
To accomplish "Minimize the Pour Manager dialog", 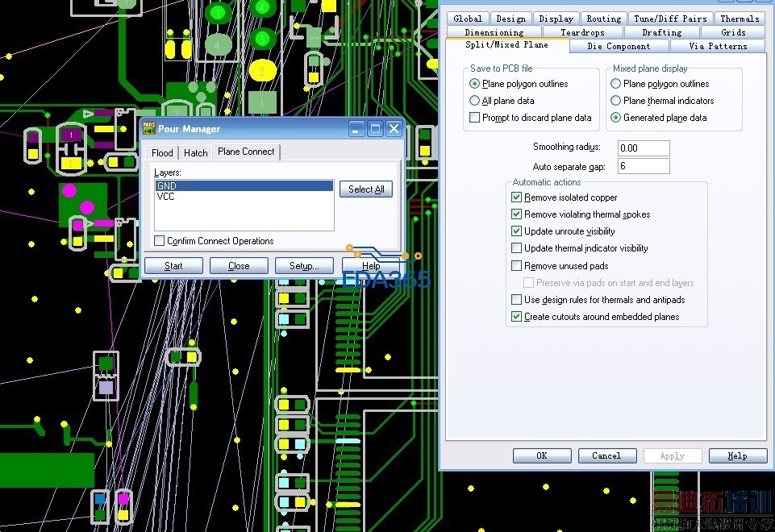I will click(356, 129).
